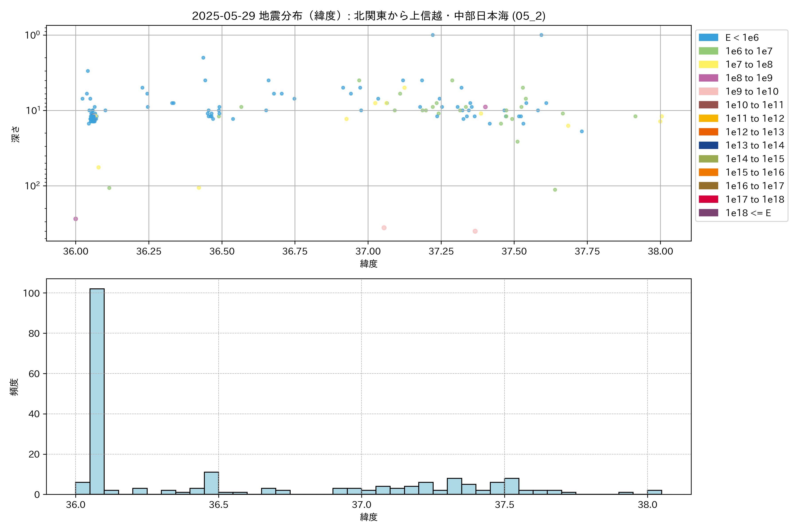Click the purple dot at latitude 36.00
This screenshot has height=532, width=798.
76,219
